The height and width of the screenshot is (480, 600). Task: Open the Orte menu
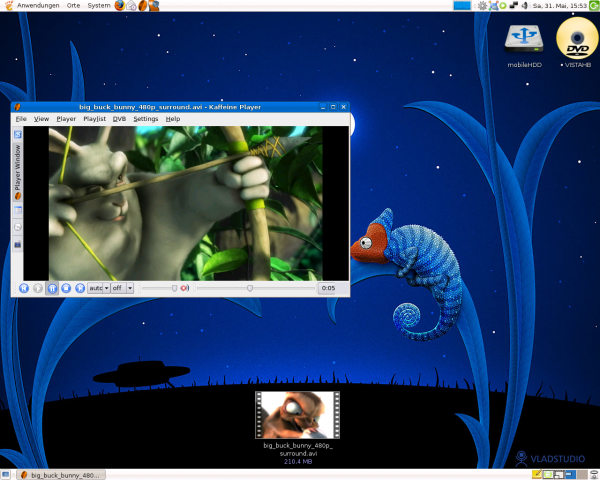click(x=73, y=6)
